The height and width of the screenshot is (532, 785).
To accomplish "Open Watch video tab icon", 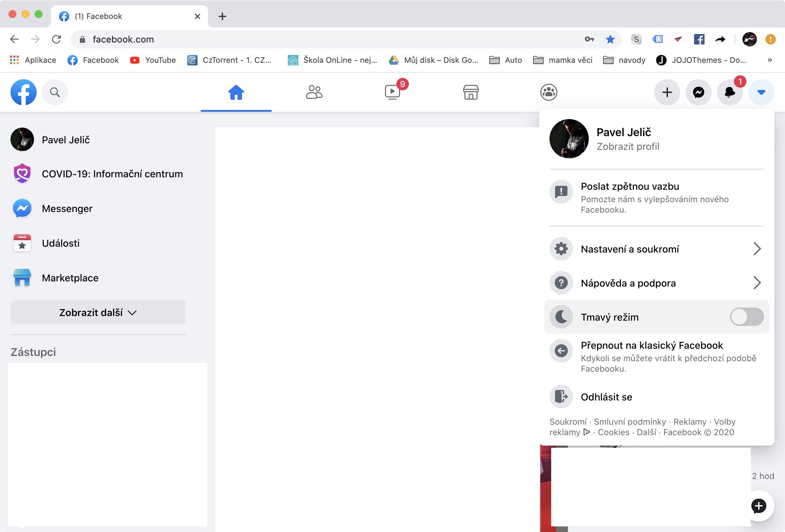I will click(392, 92).
